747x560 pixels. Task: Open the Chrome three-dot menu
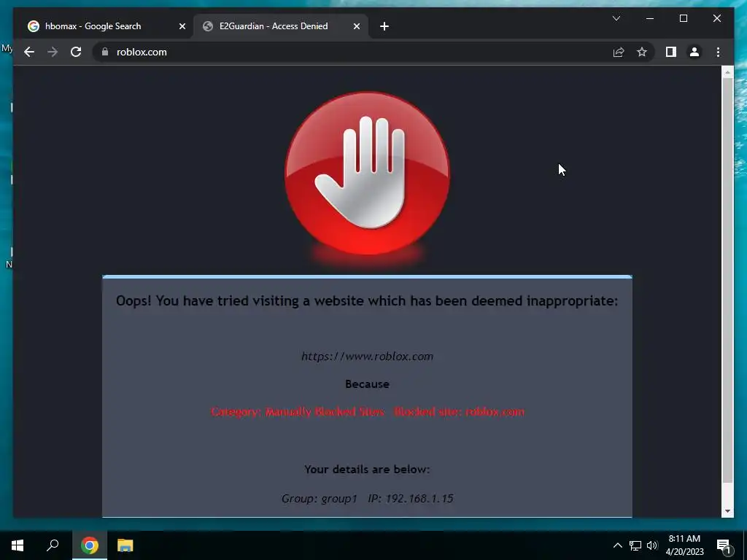pos(718,52)
